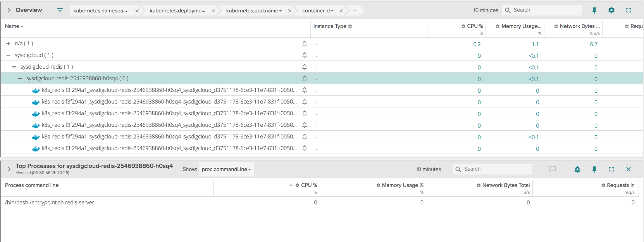This screenshot has height=242, width=644.
Task: Open the container.id dropdown
Action: tap(318, 11)
